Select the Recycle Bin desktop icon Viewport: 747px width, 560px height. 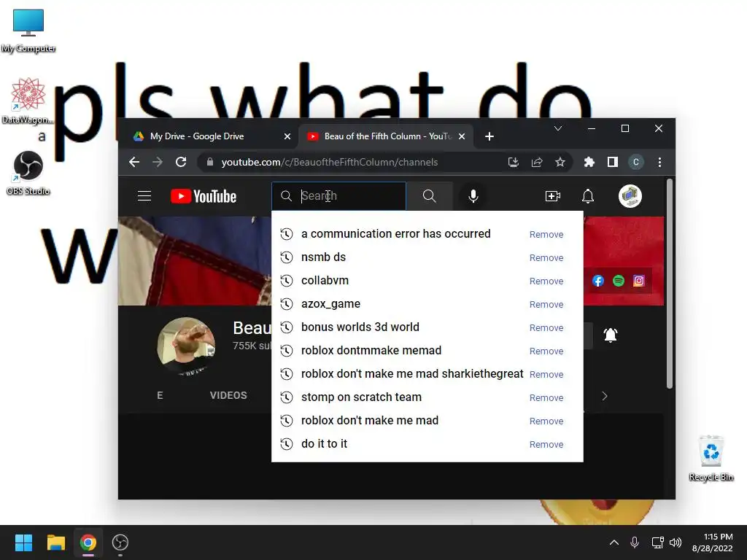(711, 458)
